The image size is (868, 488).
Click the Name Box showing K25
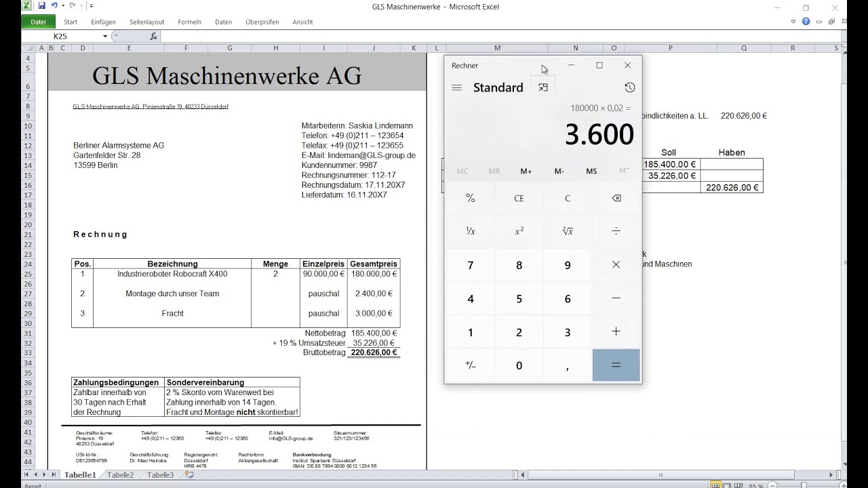pyautogui.click(x=61, y=36)
